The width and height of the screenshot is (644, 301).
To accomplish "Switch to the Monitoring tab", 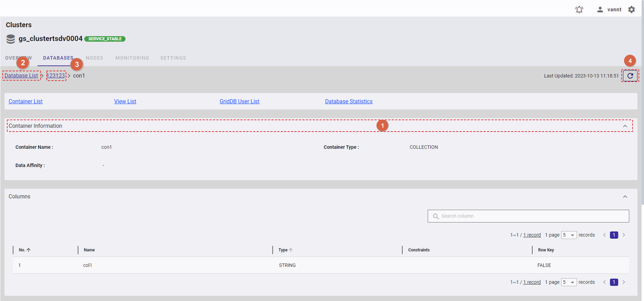I will pos(132,58).
